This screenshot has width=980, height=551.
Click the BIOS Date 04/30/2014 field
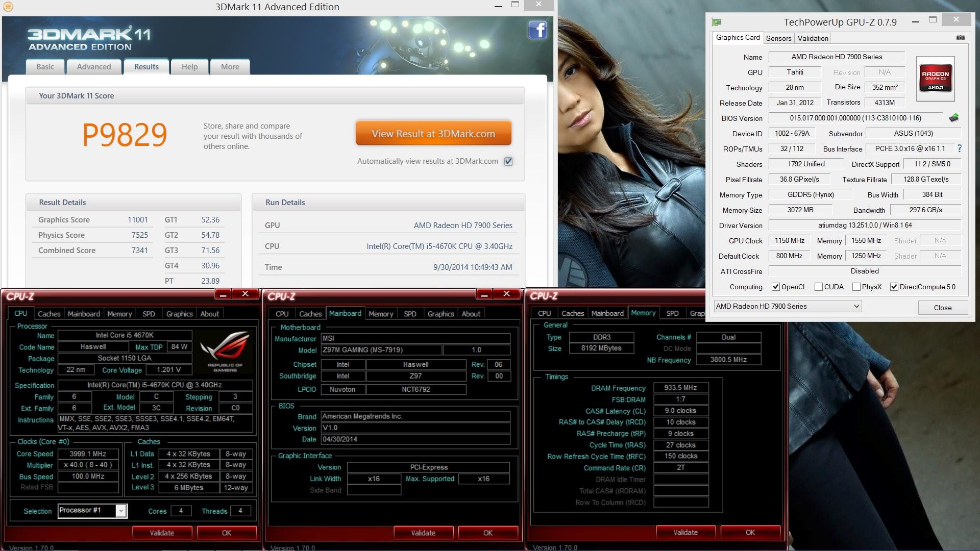415,439
